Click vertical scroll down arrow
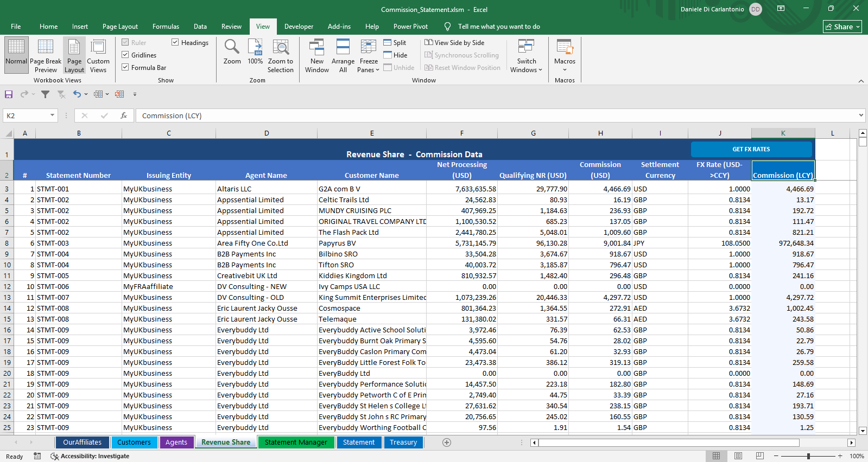The image size is (868, 462). pyautogui.click(x=863, y=431)
